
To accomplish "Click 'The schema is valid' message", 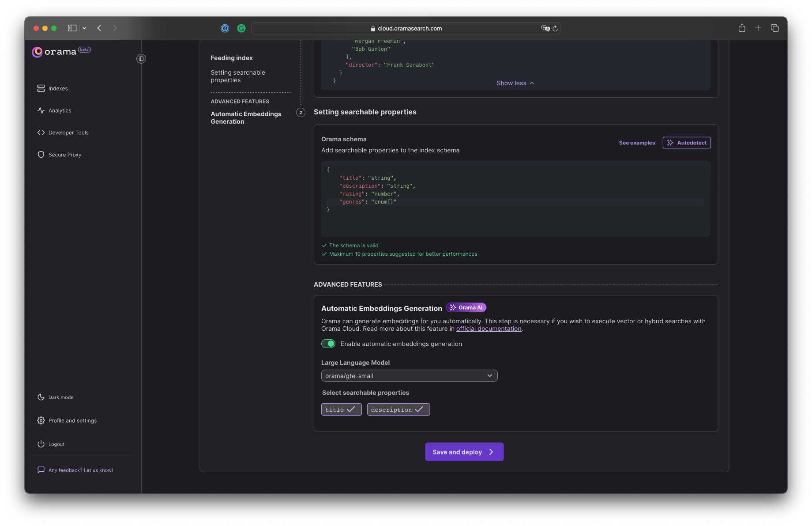I will tap(353, 246).
